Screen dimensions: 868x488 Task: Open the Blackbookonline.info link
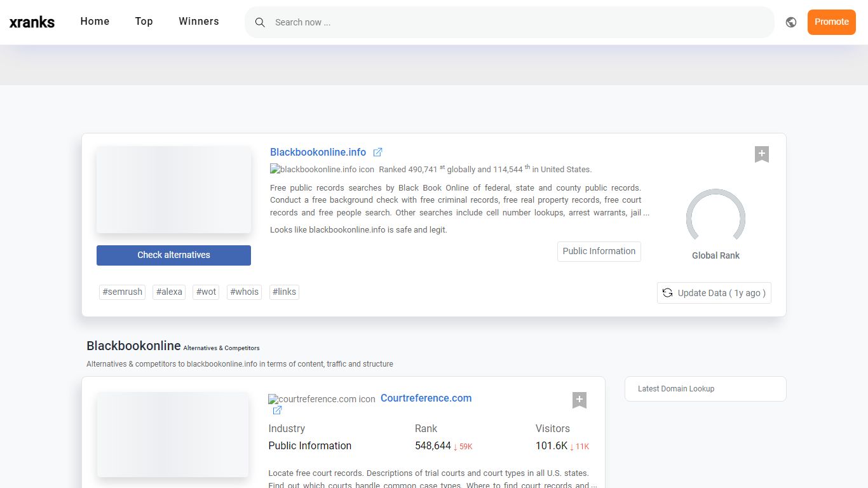tap(318, 152)
